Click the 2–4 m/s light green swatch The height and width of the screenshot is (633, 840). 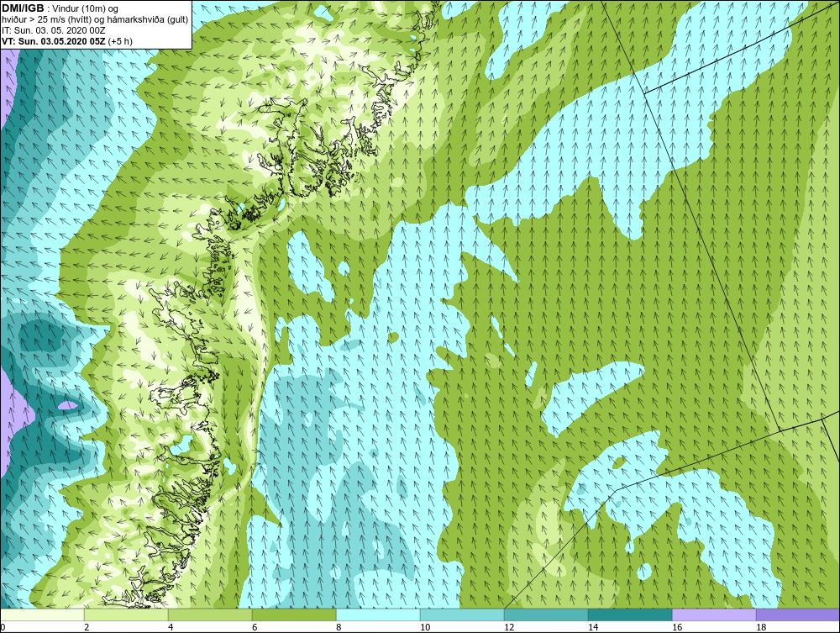(126, 615)
